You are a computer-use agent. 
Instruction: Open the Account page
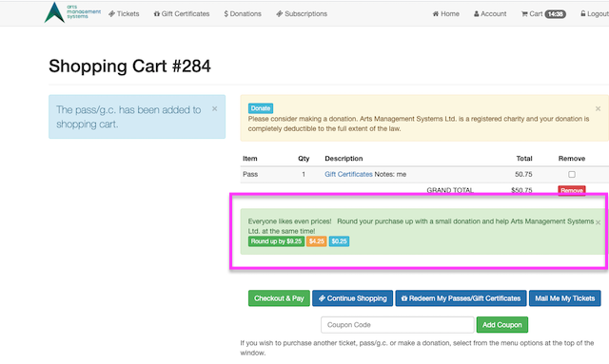(490, 13)
